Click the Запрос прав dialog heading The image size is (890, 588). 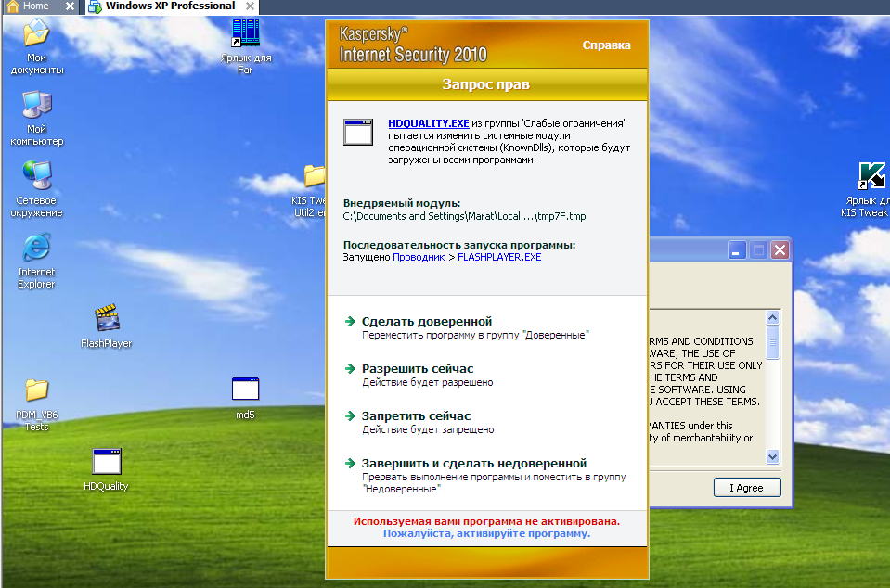coord(486,84)
